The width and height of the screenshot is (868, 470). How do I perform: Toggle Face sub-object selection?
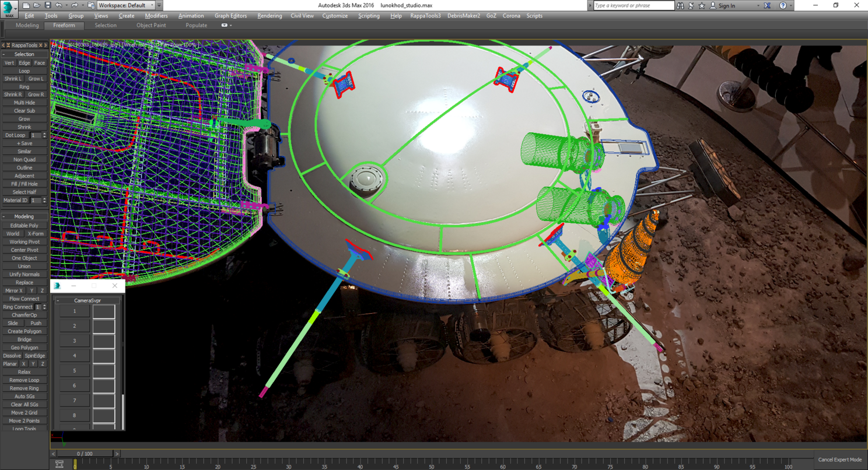[x=39, y=63]
